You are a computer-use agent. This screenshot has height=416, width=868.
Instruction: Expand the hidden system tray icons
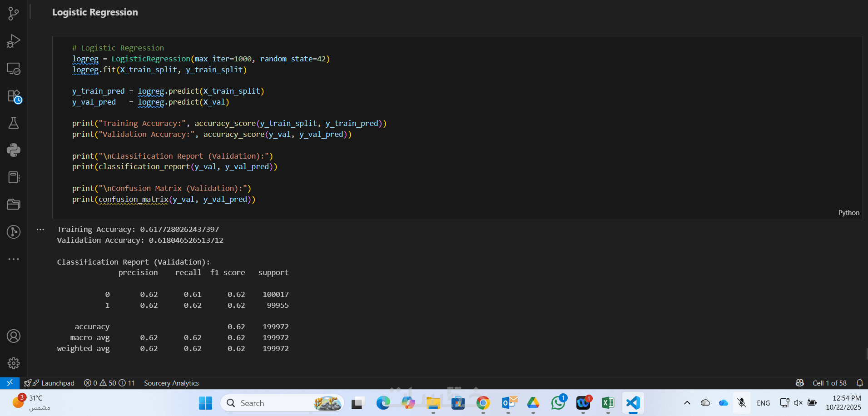(687, 403)
